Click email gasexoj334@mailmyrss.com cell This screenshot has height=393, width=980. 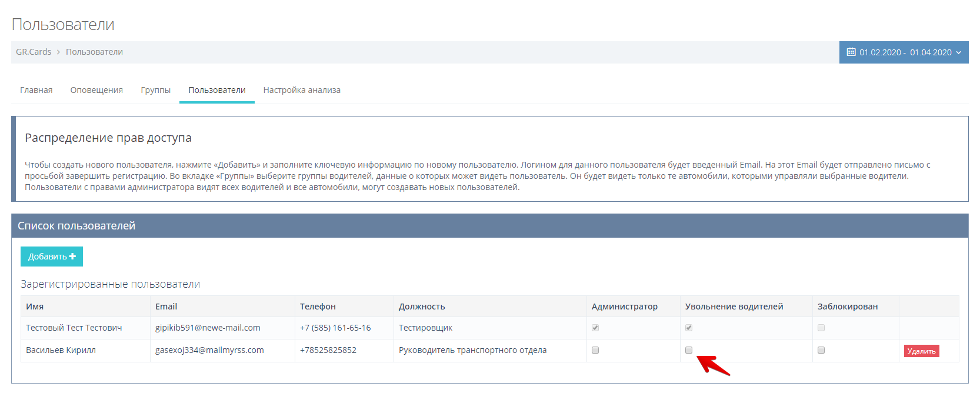[x=209, y=350]
